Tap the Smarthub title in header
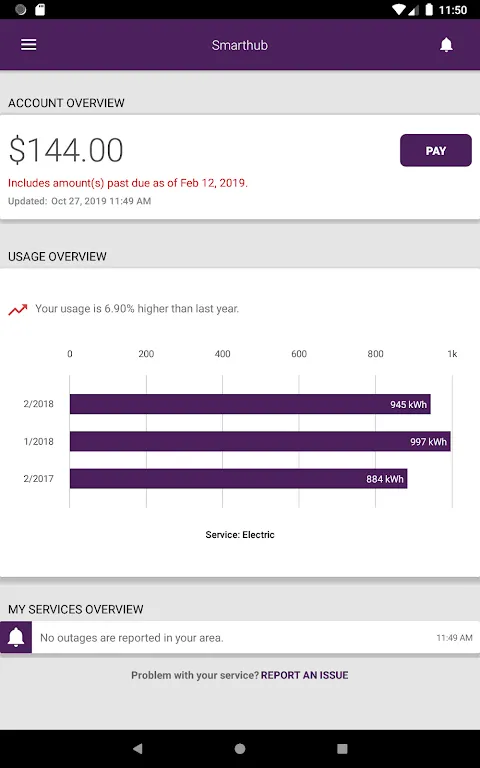The height and width of the screenshot is (768, 480). click(240, 45)
